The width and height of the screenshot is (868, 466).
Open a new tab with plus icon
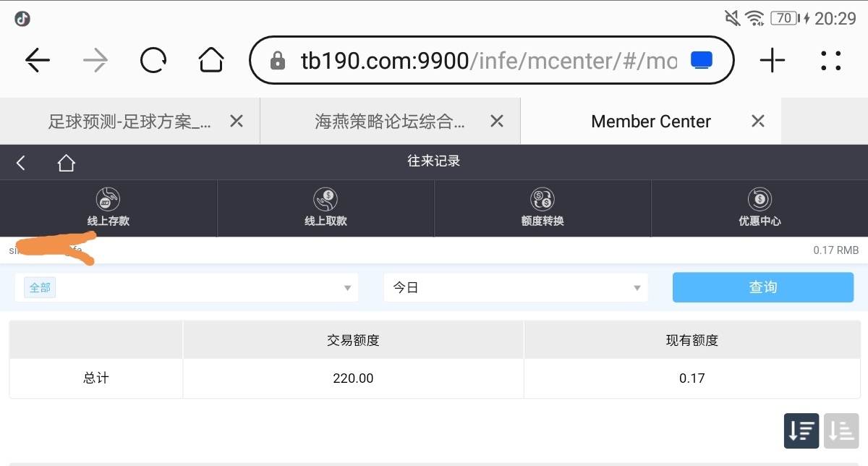point(773,61)
